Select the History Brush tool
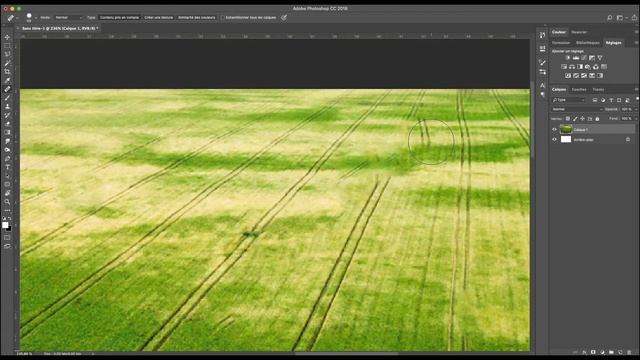Screen dimensions: 640x360 (7, 115)
